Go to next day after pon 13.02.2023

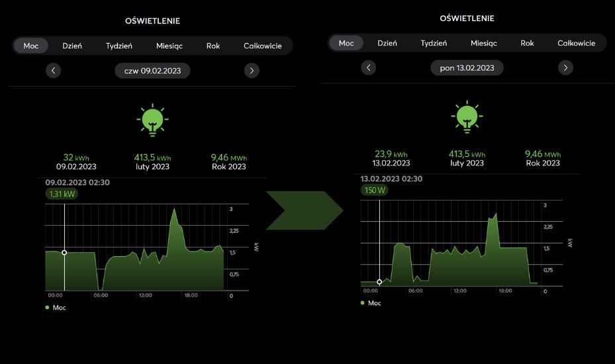pos(565,68)
